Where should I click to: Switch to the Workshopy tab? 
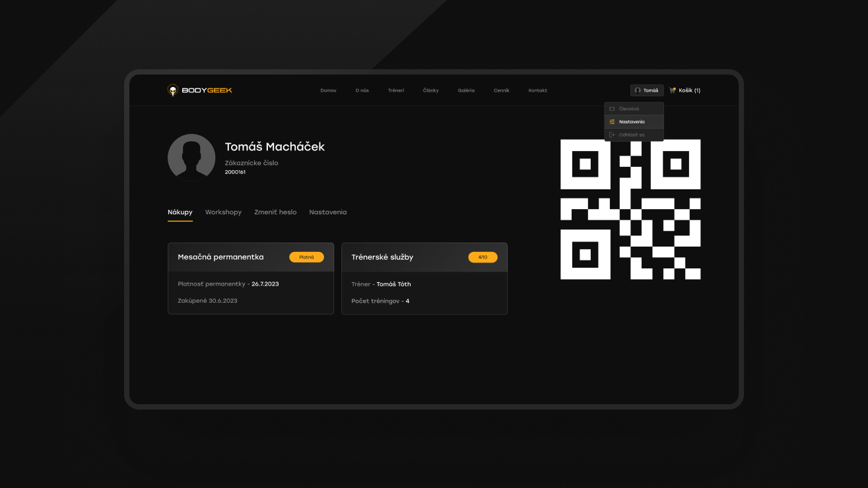pos(223,212)
